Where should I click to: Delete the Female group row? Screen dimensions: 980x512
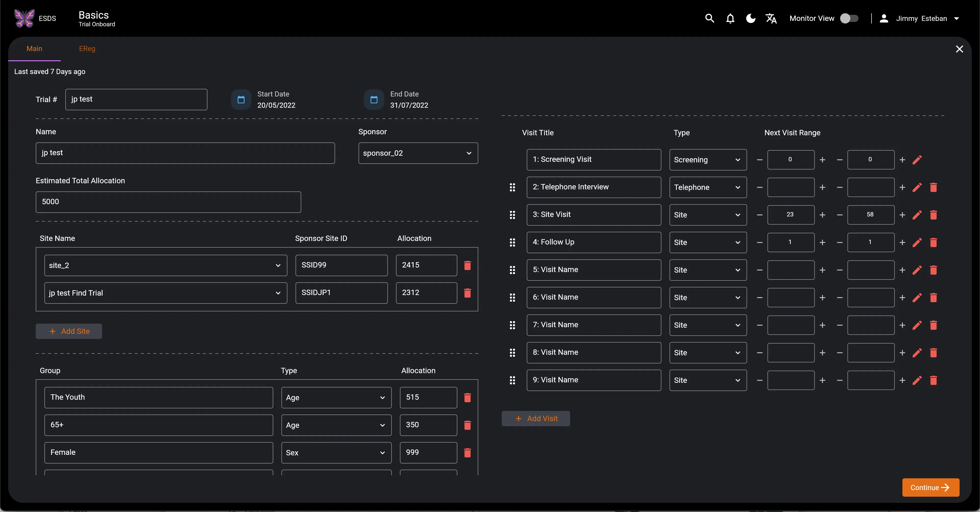click(468, 453)
